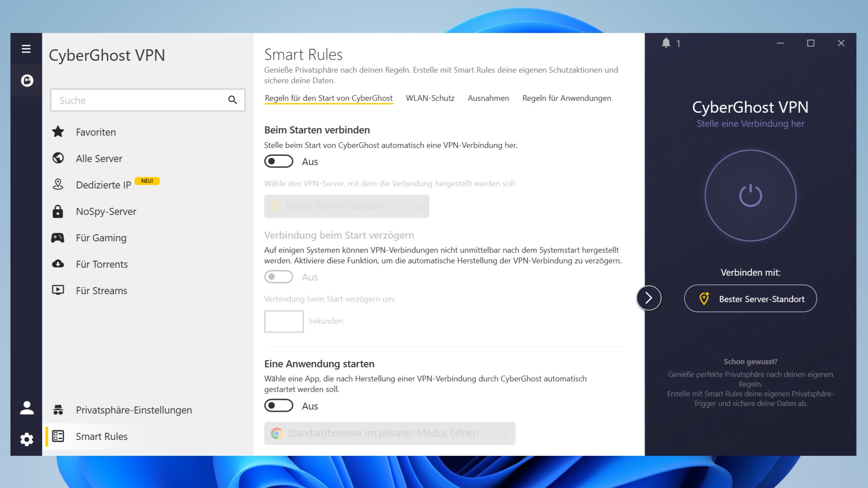868x488 pixels.
Task: Click Bester Server-Standort button
Action: (x=750, y=299)
